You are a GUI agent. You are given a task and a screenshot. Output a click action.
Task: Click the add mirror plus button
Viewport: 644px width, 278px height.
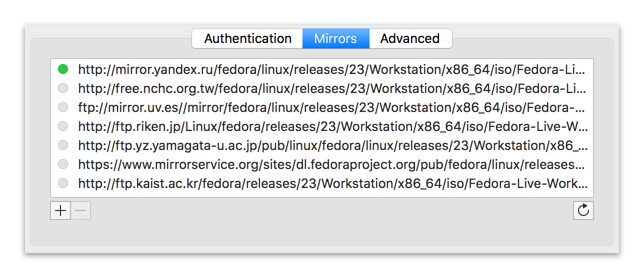[60, 210]
